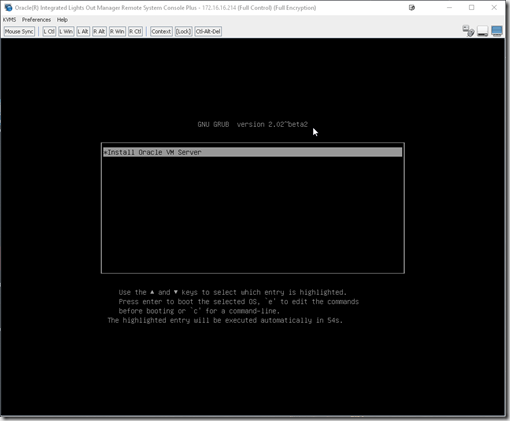510x421 pixels.
Task: Click the 'highlighted entry will be executed automatically' line
Action: pos(225,320)
